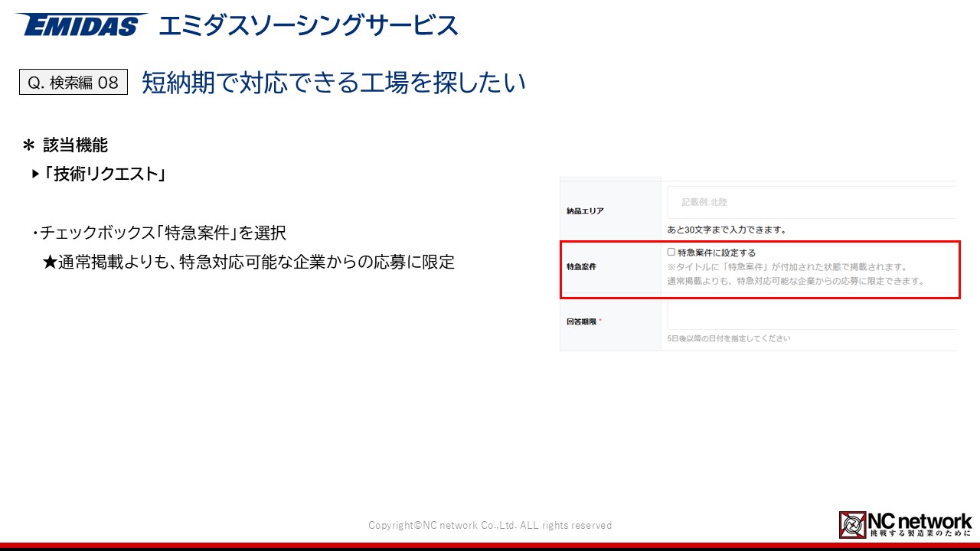Screen dimensions: 980x551
Task: Click the NC network logo icon
Action: pos(853,525)
